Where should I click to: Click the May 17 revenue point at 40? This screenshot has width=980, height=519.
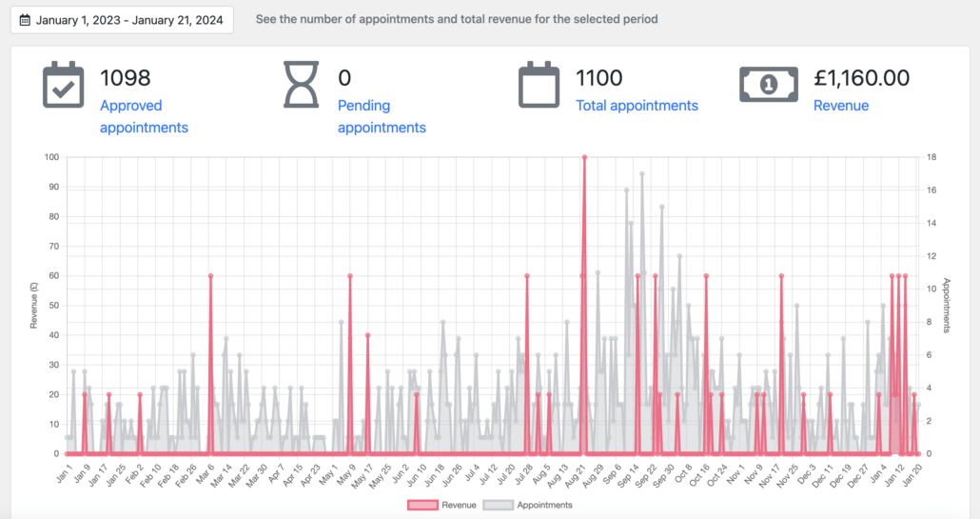click(367, 335)
